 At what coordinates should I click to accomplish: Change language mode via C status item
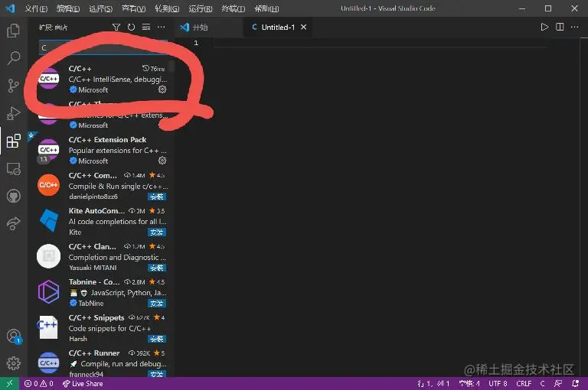pyautogui.click(x=542, y=384)
